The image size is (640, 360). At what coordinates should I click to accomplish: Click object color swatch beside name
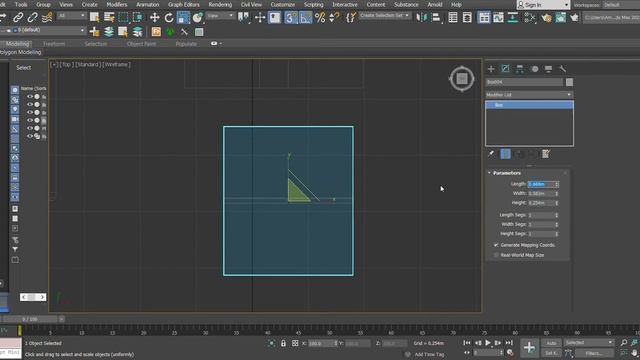coord(569,82)
